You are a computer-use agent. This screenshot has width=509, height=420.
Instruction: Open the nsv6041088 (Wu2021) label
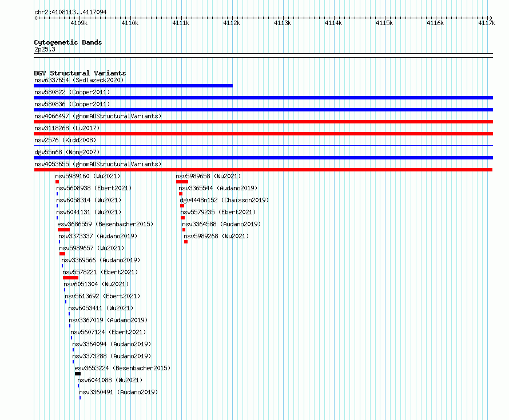[110, 380]
